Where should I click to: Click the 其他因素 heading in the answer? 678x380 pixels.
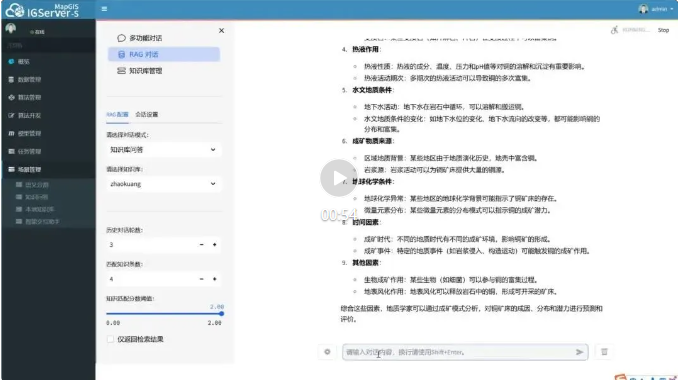pyautogui.click(x=366, y=262)
